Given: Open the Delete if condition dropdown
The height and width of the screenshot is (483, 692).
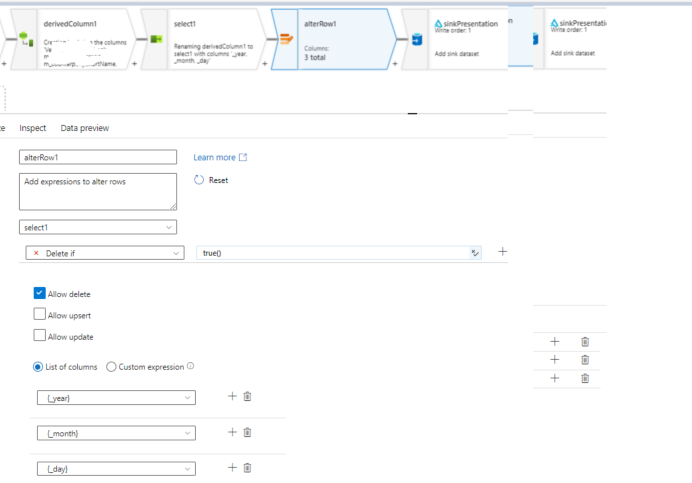Looking at the screenshot, I should (105, 253).
